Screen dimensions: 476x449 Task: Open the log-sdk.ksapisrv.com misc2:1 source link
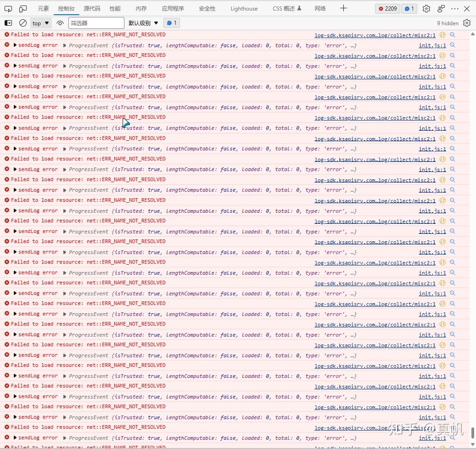point(375,34)
